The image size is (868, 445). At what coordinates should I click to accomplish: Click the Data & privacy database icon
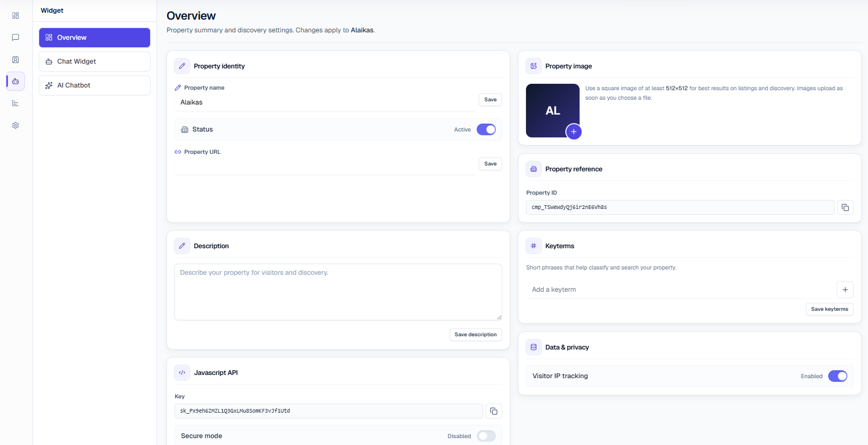coord(533,347)
